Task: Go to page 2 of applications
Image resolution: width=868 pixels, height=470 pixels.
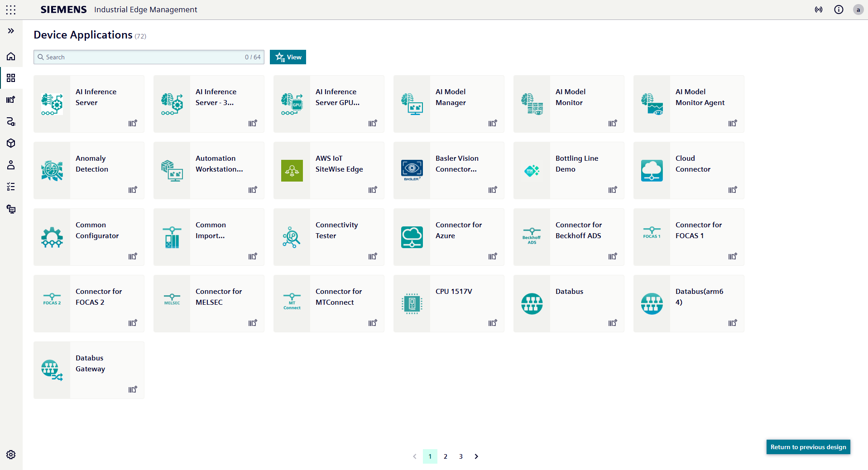Action: click(446, 456)
